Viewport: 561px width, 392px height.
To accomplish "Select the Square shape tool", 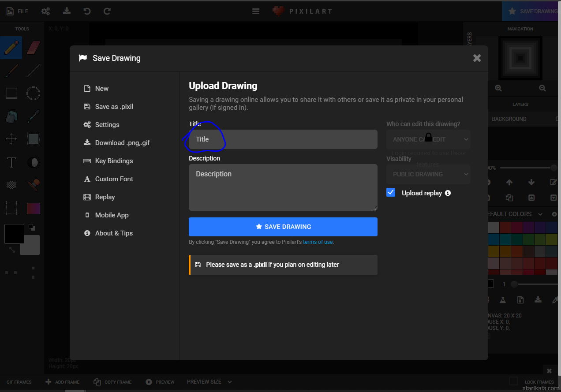I will pyautogui.click(x=11, y=93).
